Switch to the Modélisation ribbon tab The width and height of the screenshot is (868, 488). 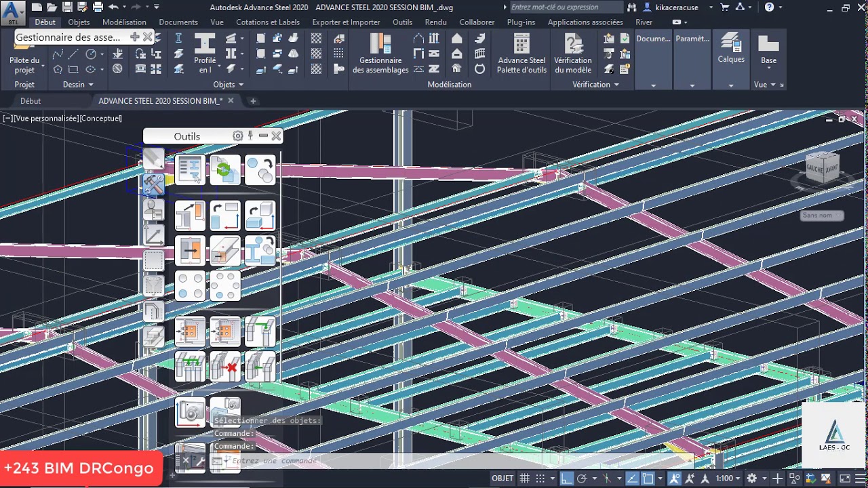[x=124, y=22]
